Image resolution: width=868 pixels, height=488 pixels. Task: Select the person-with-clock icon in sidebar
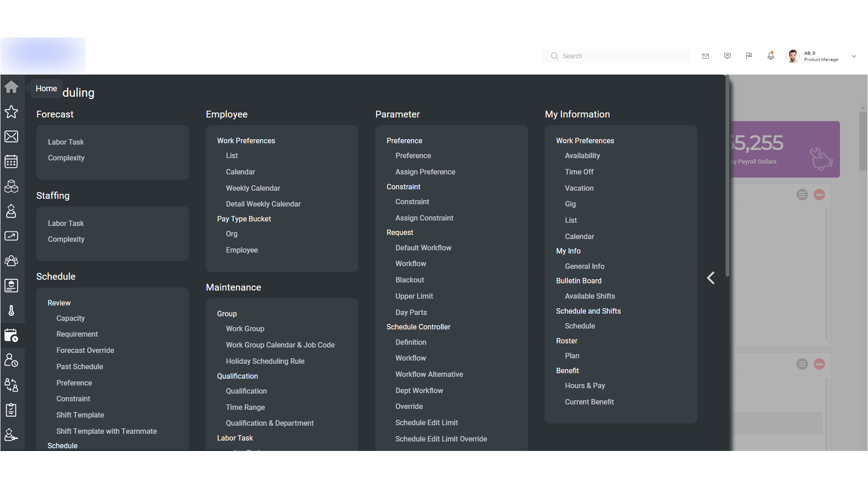(x=11, y=360)
